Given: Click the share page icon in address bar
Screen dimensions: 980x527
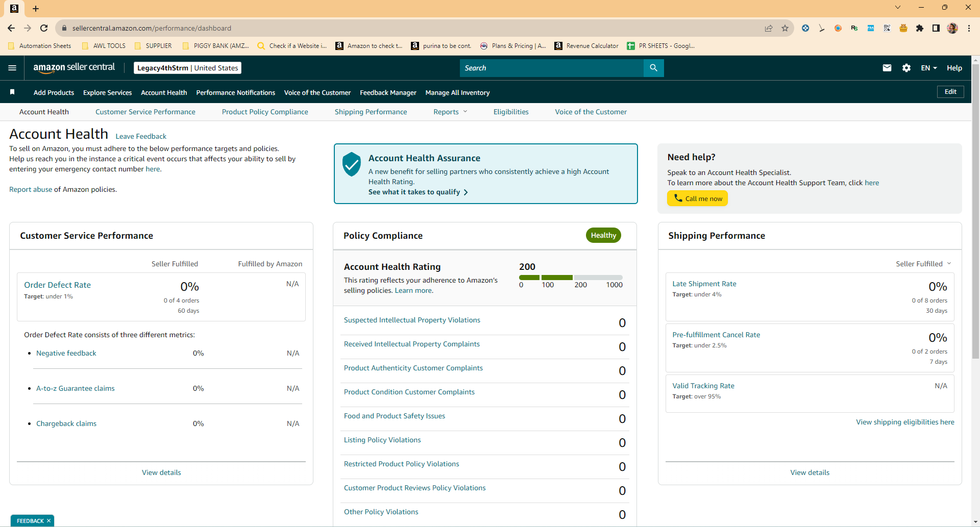Looking at the screenshot, I should coord(769,28).
